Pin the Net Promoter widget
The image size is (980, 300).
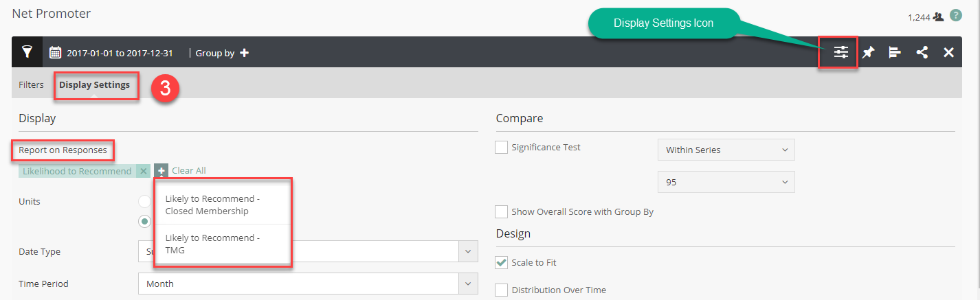(x=868, y=52)
